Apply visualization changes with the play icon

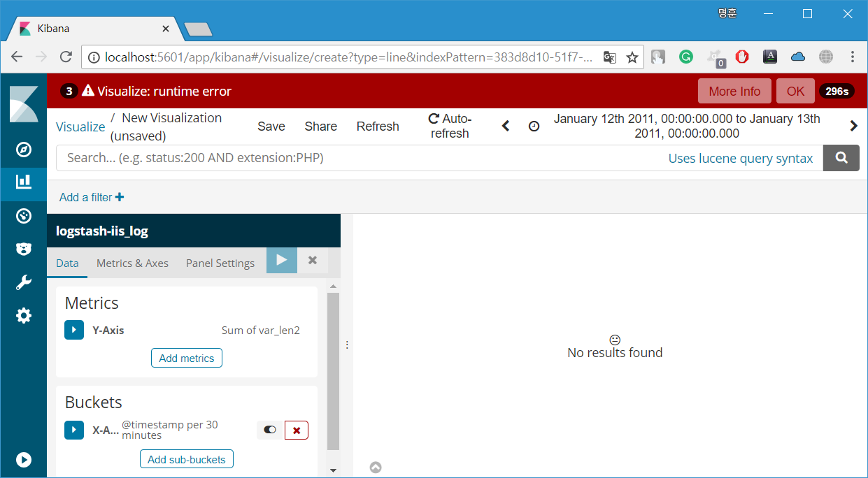point(281,259)
